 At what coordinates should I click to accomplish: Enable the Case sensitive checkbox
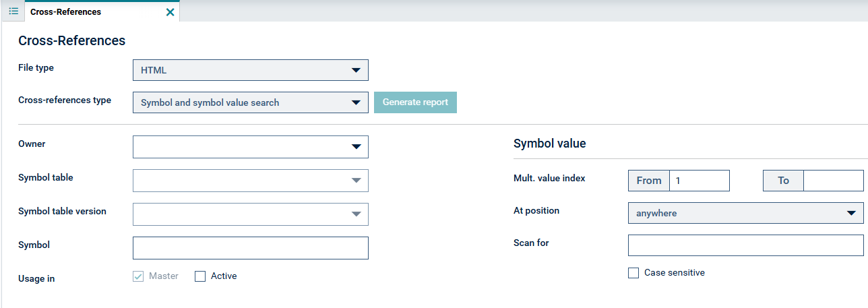tap(633, 273)
